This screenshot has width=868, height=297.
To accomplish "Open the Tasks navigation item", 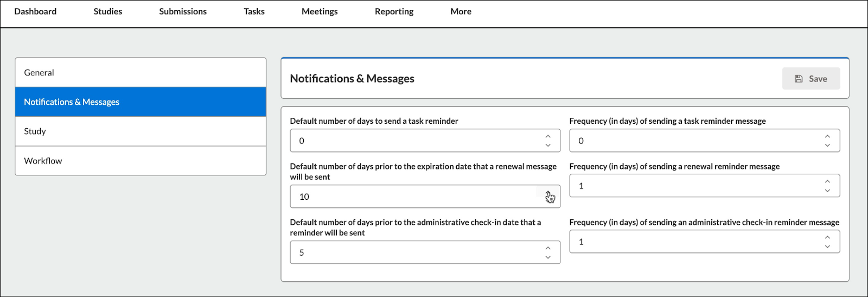I will click(254, 11).
